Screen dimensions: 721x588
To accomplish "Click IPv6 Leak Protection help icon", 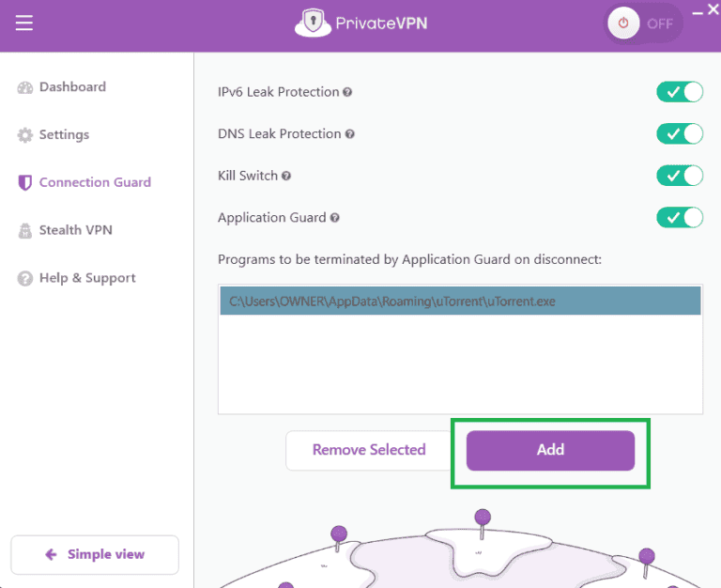I will [x=347, y=92].
